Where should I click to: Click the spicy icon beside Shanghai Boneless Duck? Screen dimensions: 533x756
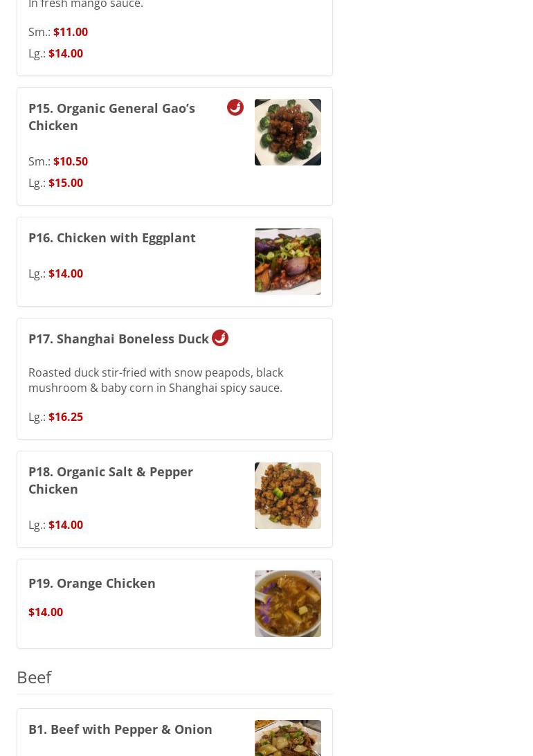click(x=220, y=338)
